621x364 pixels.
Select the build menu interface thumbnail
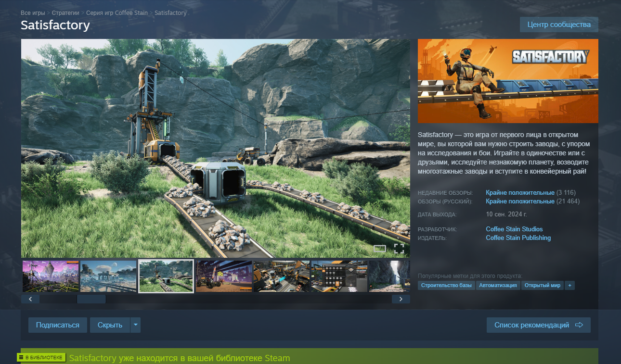339,276
